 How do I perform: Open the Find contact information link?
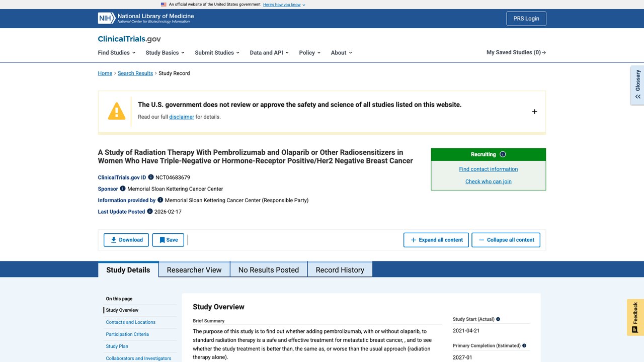pos(489,169)
